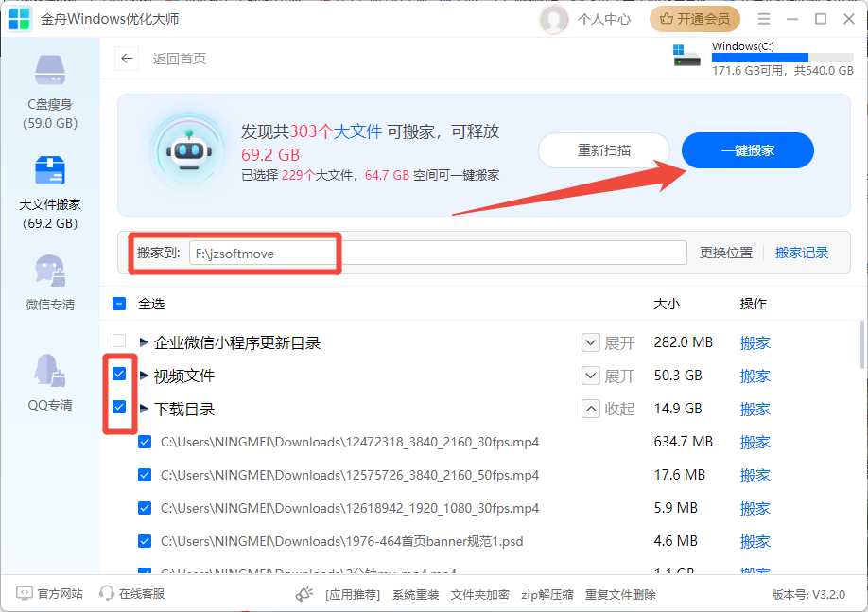Image resolution: width=868 pixels, height=612 pixels.
Task: Click 搬家 for the 企业微信小程序更新目录 row
Action: 755,342
